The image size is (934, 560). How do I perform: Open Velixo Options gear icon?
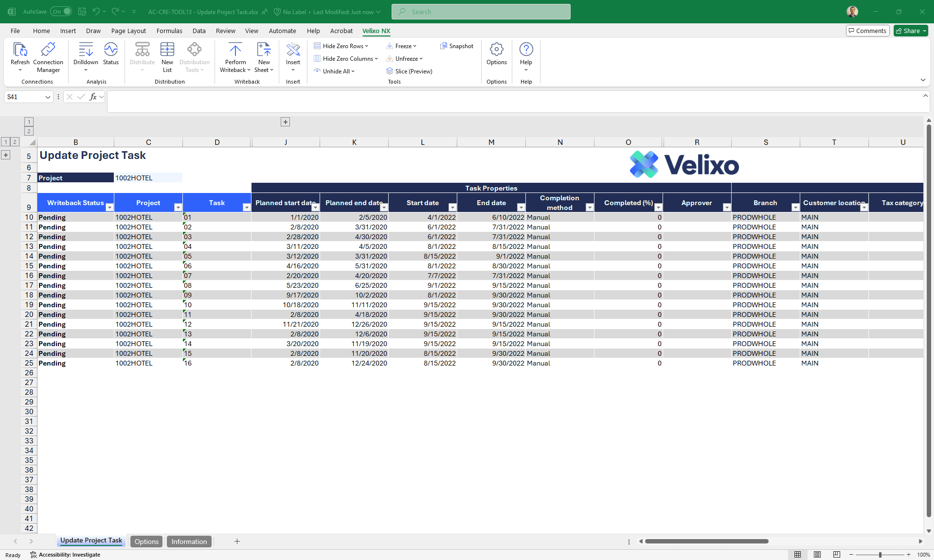click(x=496, y=50)
